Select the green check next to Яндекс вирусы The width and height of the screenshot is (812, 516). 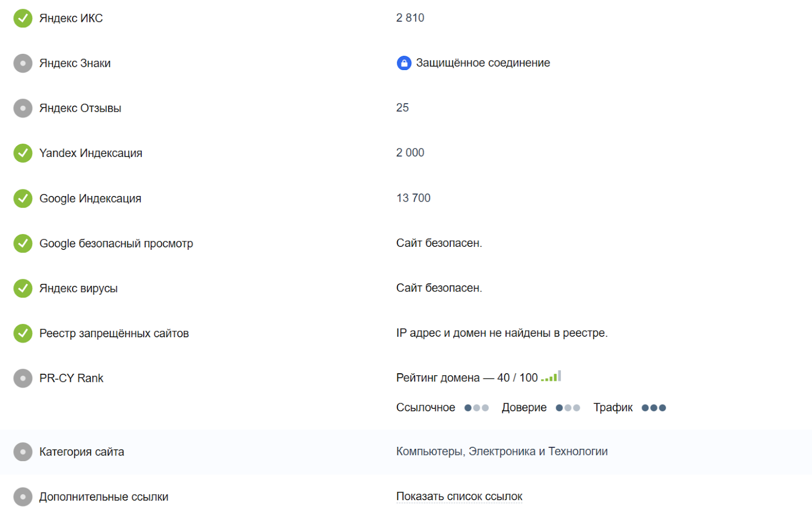coord(23,288)
